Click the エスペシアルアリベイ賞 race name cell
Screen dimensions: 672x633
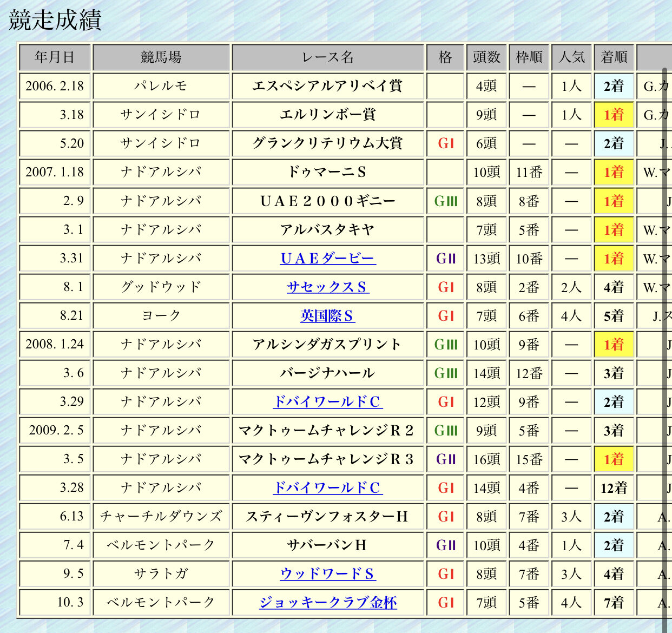328,86
